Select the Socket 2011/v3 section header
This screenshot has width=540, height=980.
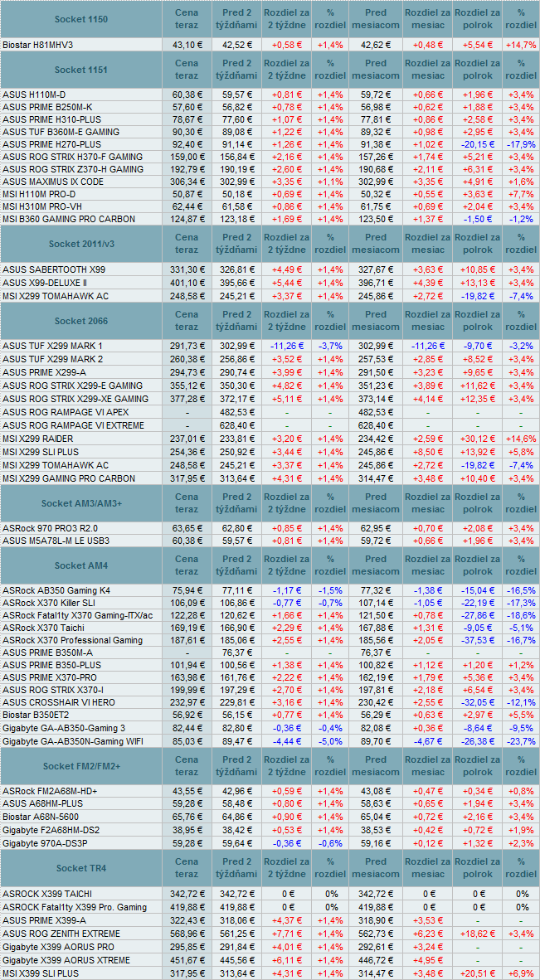coord(81,245)
